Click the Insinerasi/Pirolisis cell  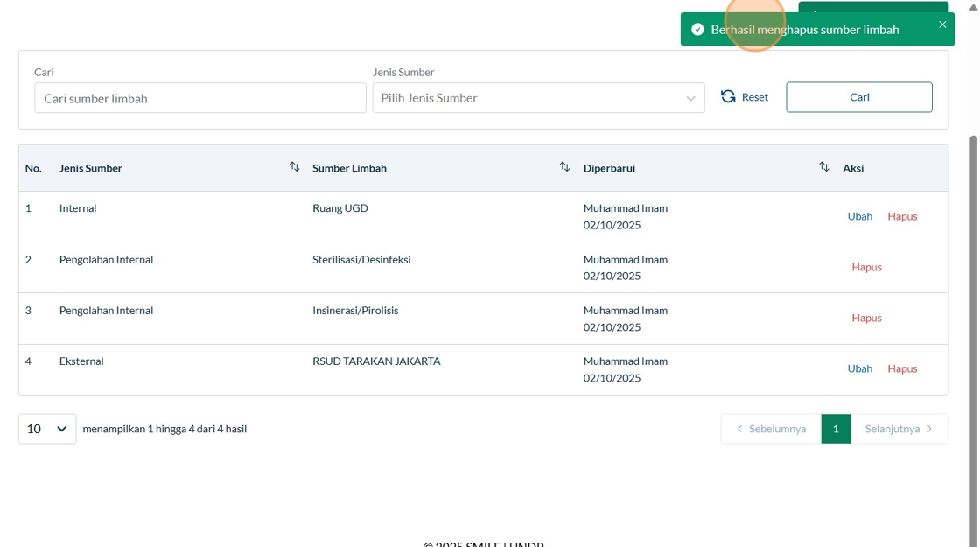click(355, 311)
